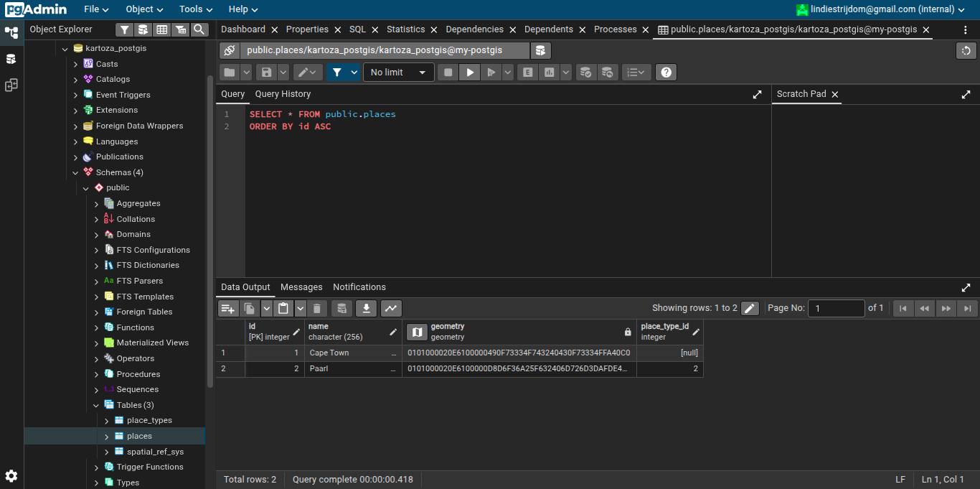Click the search objects magnifier icon
This screenshot has width=980, height=489.
coord(199,29)
